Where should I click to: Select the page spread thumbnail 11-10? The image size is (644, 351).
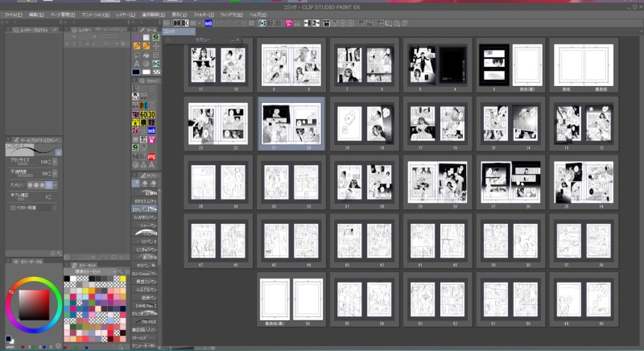point(218,65)
